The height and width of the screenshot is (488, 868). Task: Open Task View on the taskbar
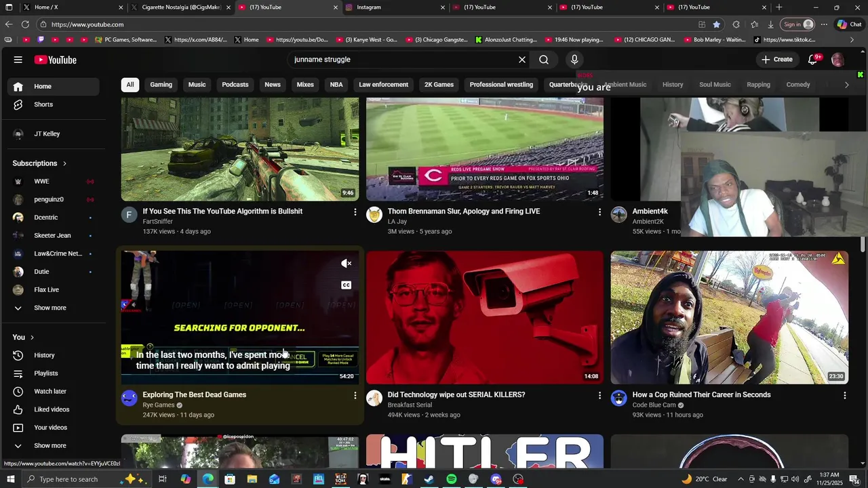point(163,479)
